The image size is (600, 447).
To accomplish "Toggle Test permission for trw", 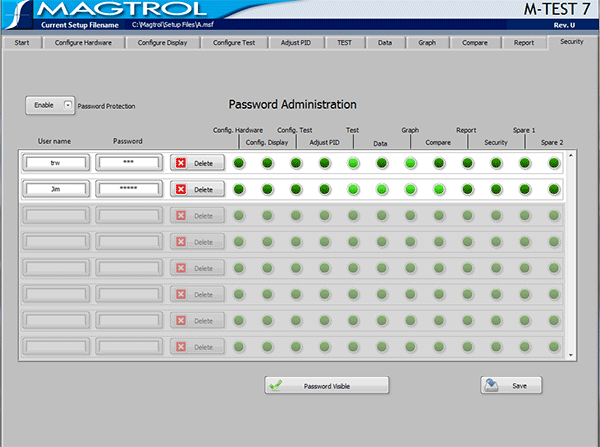I will coord(353,163).
